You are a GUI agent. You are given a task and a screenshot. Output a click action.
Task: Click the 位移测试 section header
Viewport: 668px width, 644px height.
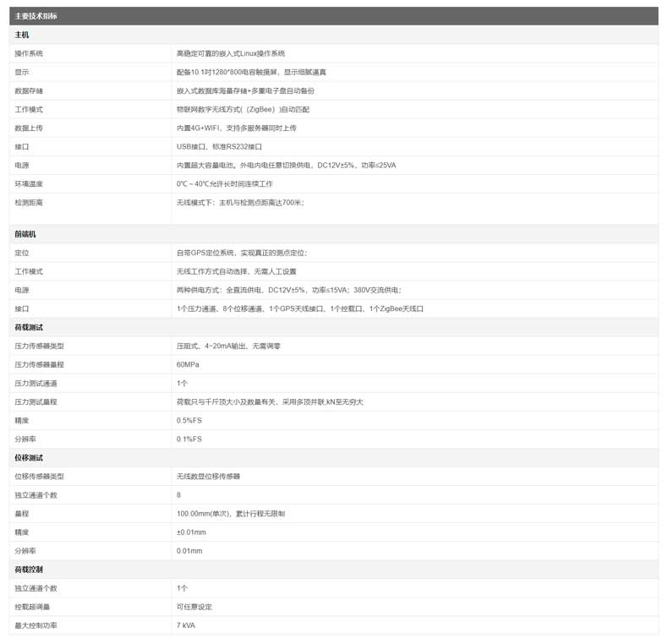tap(29, 457)
